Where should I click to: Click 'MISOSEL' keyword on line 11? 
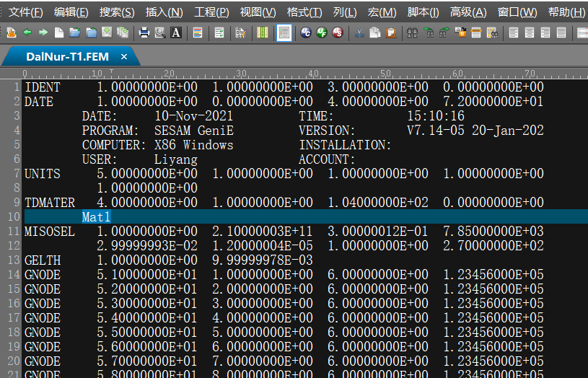(50, 232)
